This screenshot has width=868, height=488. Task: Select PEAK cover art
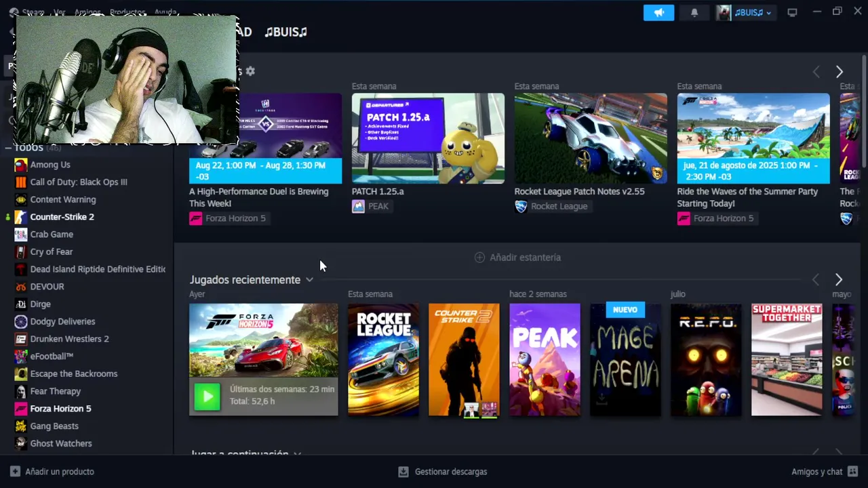pyautogui.click(x=545, y=359)
